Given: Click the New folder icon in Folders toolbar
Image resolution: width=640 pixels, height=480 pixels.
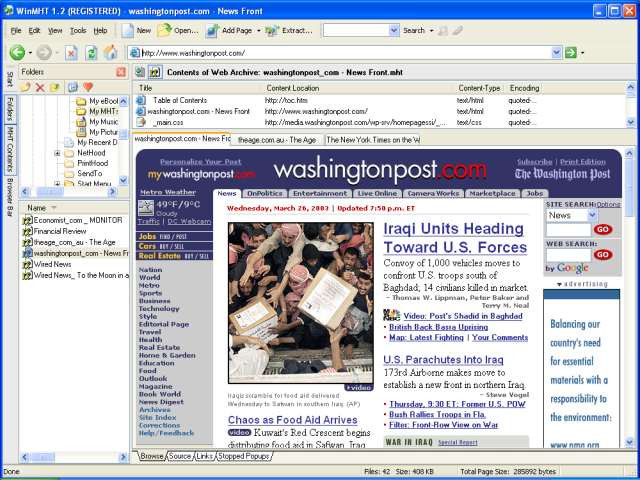Looking at the screenshot, I should tap(27, 87).
